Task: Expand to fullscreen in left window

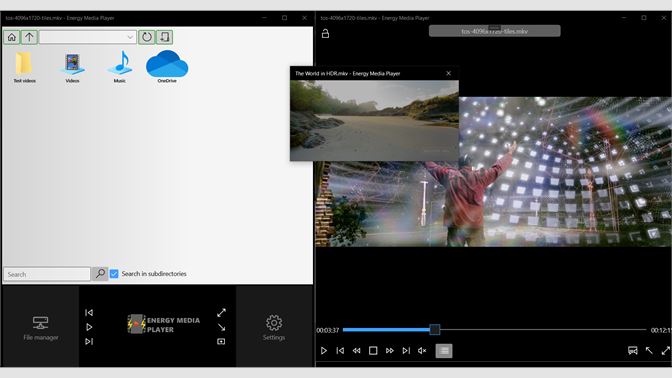Action: pos(221,313)
